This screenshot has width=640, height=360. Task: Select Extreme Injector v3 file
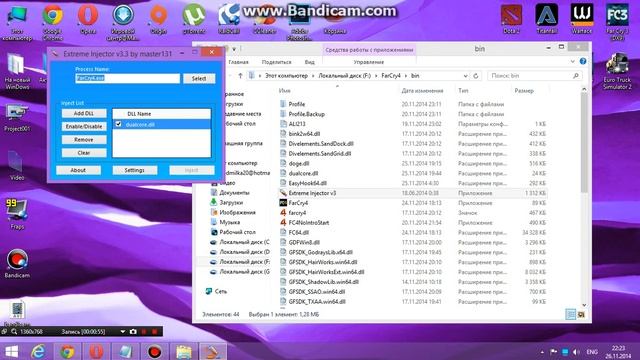[312, 193]
